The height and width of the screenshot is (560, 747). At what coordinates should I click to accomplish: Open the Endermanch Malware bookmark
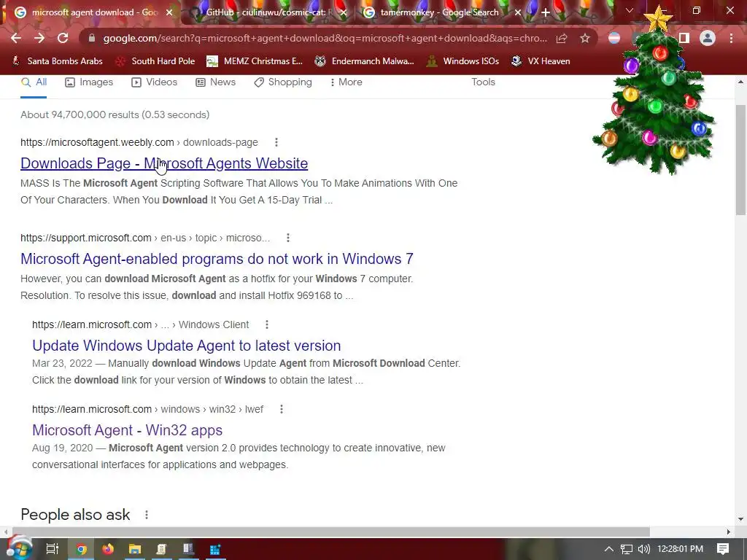coord(365,61)
